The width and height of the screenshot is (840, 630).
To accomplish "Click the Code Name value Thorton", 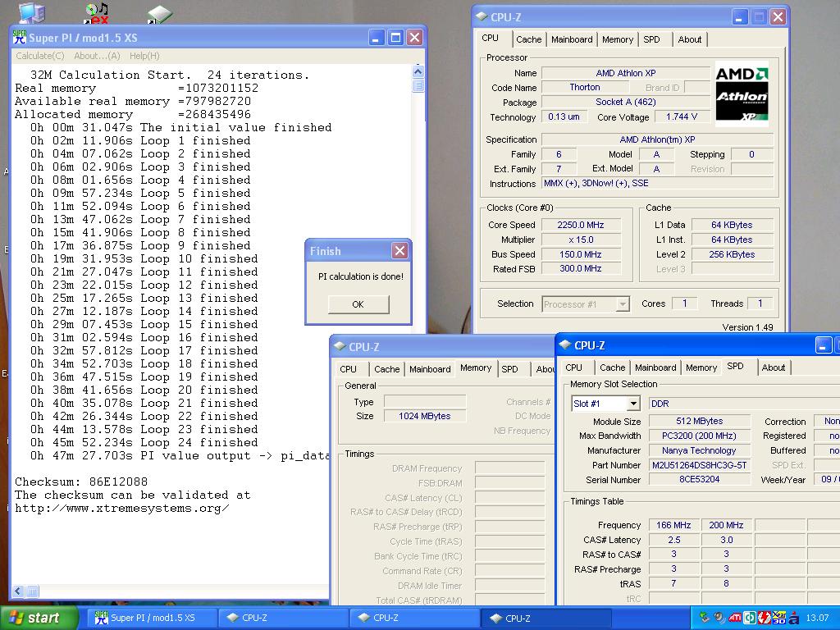I will click(585, 87).
